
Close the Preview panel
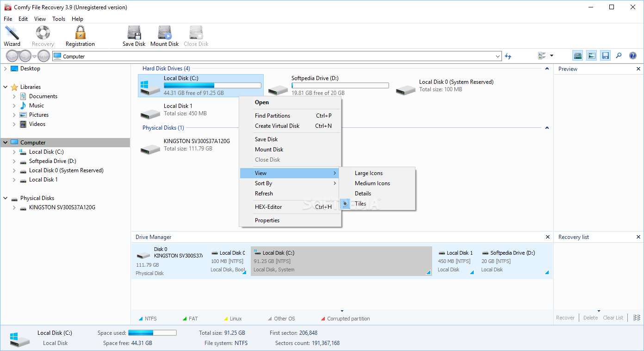[x=638, y=69]
